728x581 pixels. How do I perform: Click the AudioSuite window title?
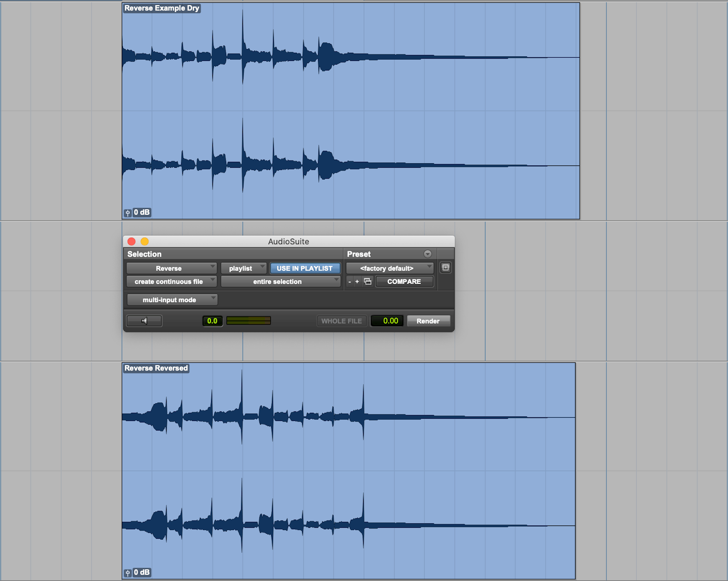pos(288,241)
